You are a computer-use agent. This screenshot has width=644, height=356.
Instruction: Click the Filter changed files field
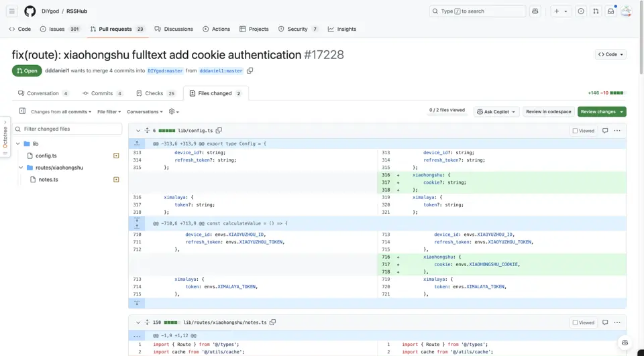pyautogui.click(x=67, y=129)
